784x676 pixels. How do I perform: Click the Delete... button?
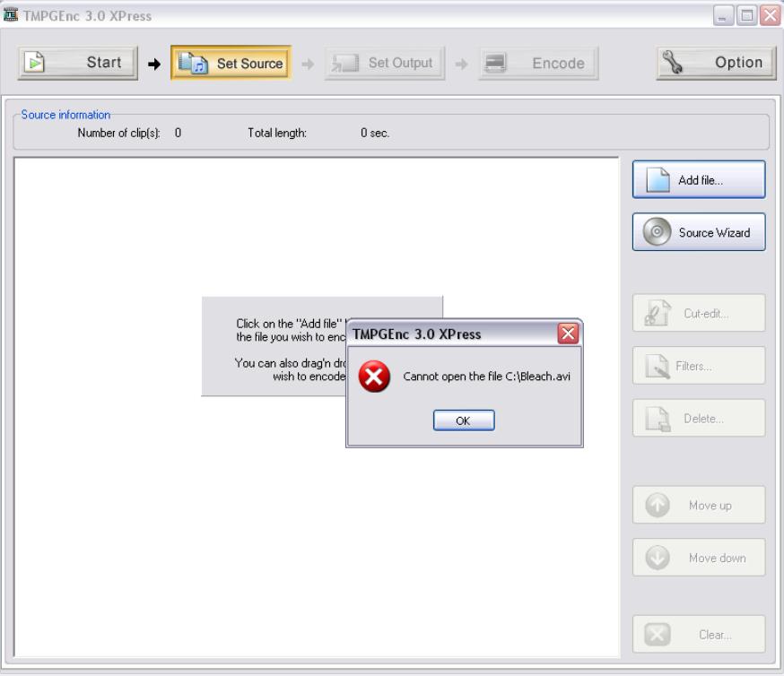coord(699,418)
